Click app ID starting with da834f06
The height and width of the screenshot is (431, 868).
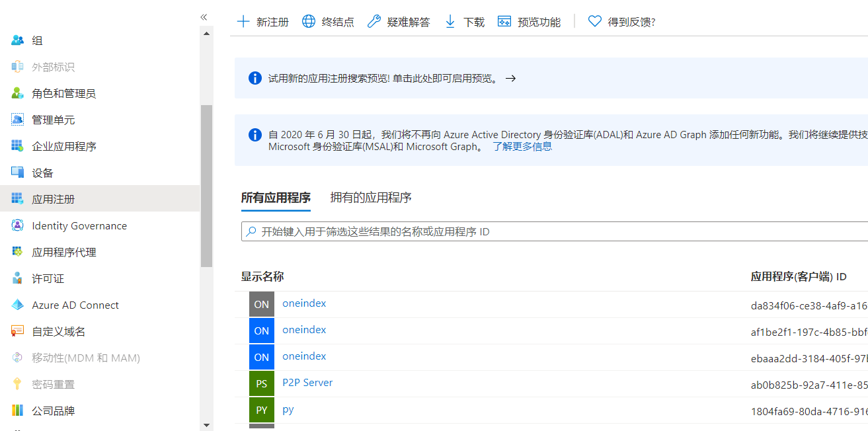[x=809, y=305]
